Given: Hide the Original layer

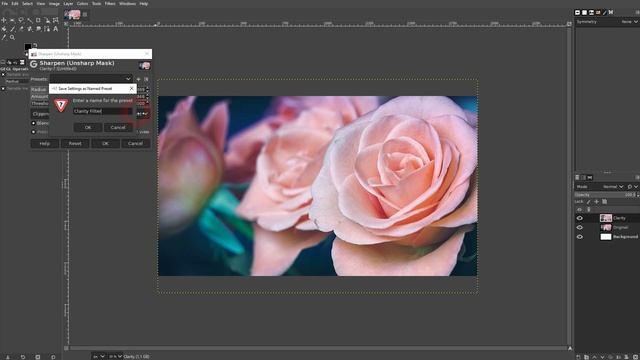Looking at the screenshot, I should pos(580,227).
